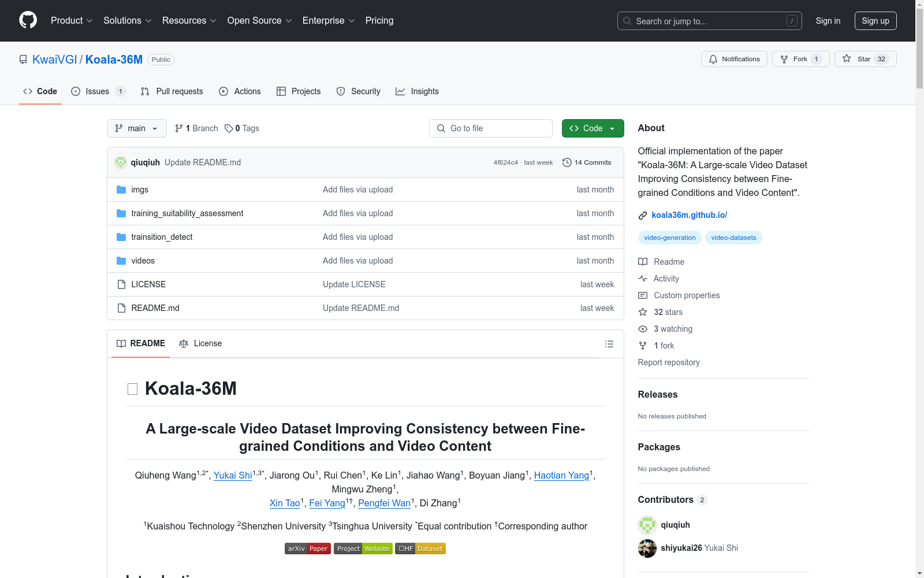Select the README tab

coord(141,343)
